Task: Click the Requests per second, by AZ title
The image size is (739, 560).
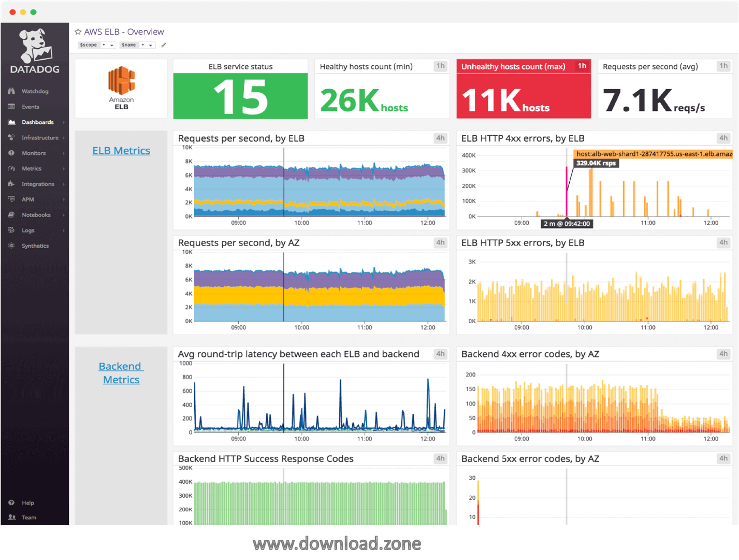Action: pyautogui.click(x=239, y=243)
